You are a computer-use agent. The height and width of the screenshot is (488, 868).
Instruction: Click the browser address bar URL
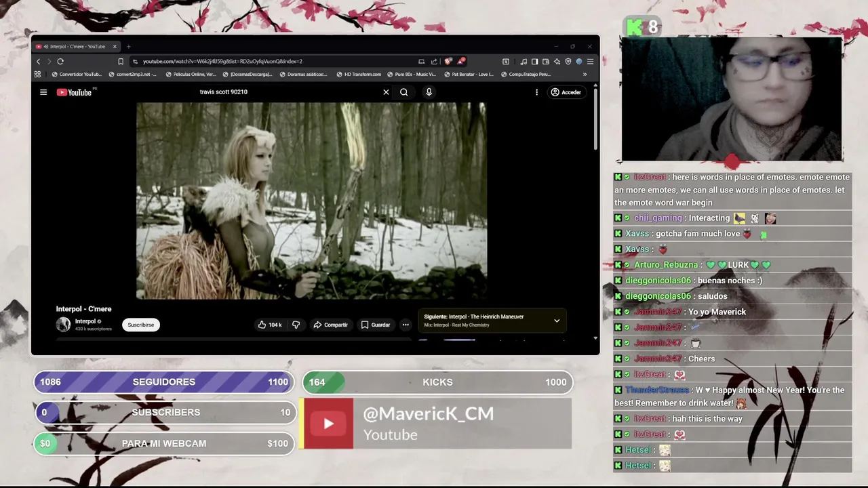point(222,62)
